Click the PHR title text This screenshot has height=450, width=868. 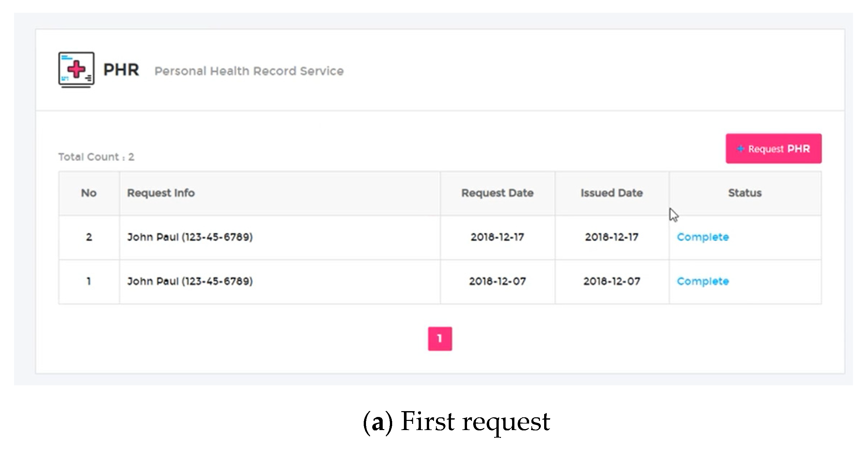pos(121,70)
